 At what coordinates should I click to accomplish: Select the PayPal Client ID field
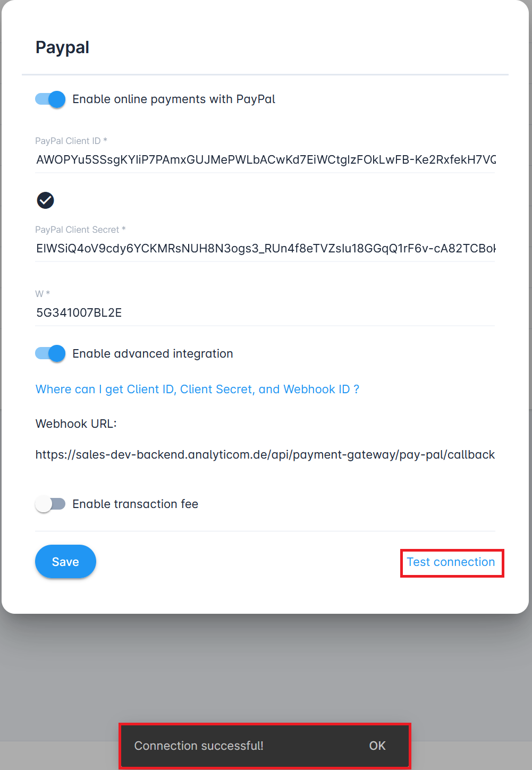click(265, 159)
